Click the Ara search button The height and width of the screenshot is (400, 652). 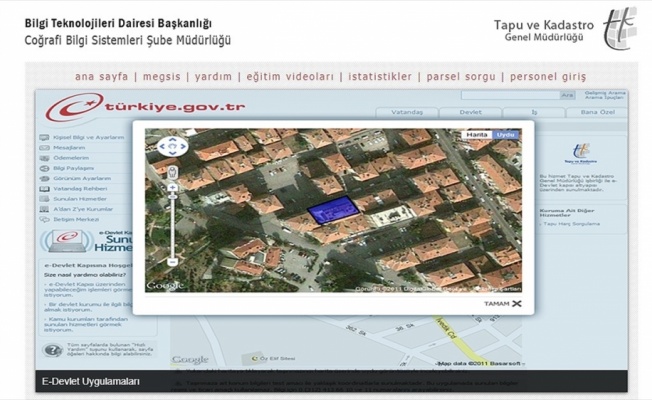coord(568,95)
